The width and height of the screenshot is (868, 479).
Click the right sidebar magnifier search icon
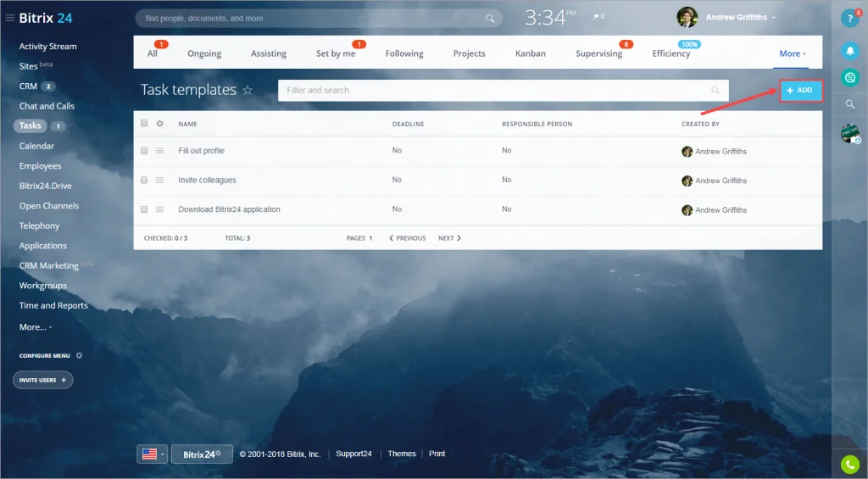point(849,104)
